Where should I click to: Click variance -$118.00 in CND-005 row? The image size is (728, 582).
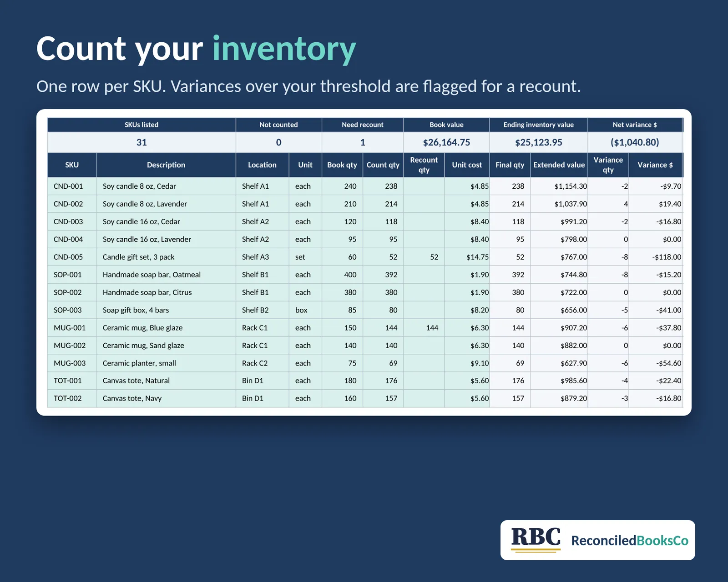point(655,257)
